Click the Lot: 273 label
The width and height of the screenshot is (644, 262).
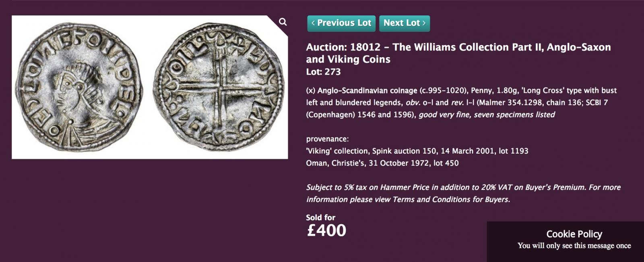tap(323, 72)
